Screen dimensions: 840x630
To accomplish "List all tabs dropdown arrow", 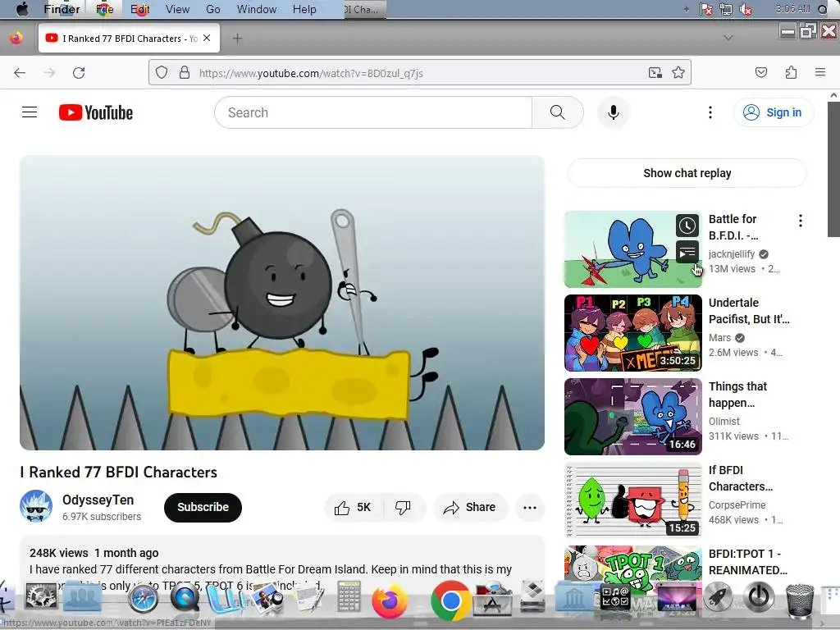I will pos(728,38).
